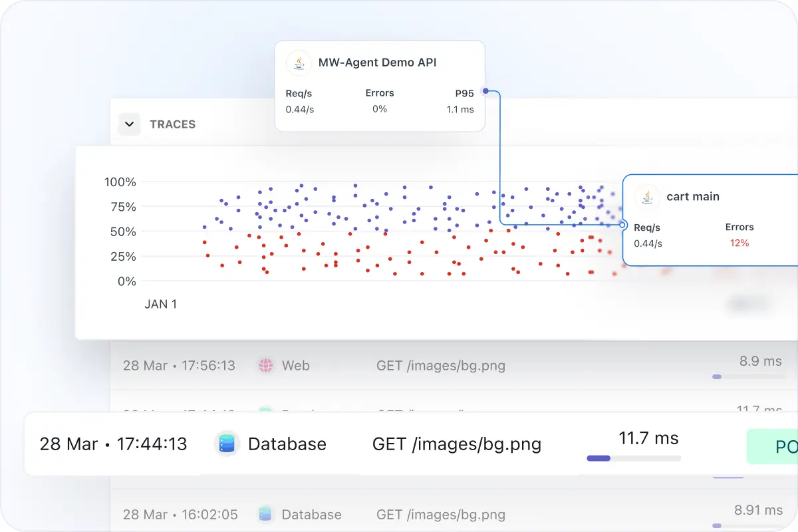The height and width of the screenshot is (532, 798).
Task: Select the blue connector node beside cart main card
Action: click(623, 225)
